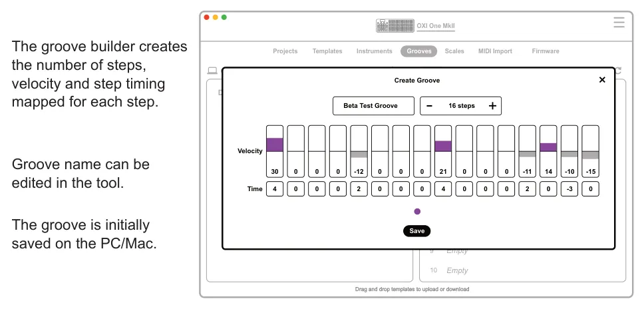Click the step 13 time field showing 2
This screenshot has width=644, height=309.
coord(528,188)
